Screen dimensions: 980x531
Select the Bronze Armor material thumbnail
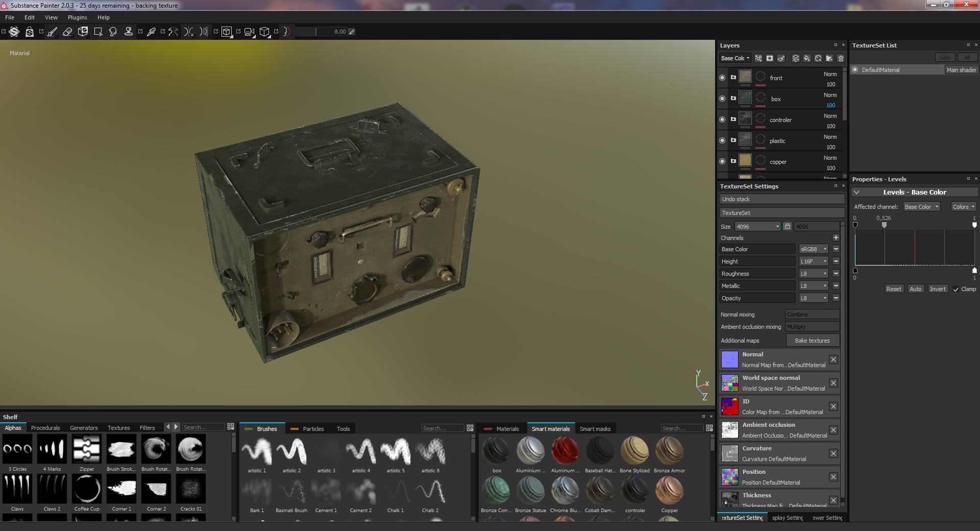point(669,451)
